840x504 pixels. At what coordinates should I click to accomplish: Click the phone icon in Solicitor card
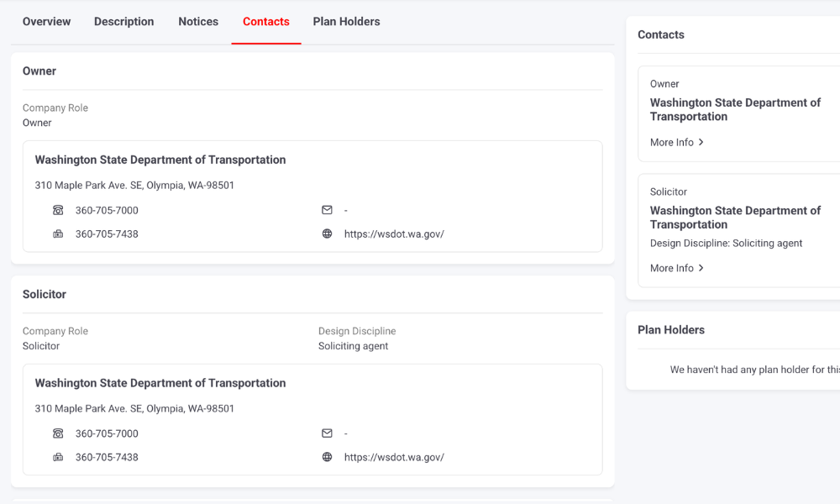click(58, 433)
